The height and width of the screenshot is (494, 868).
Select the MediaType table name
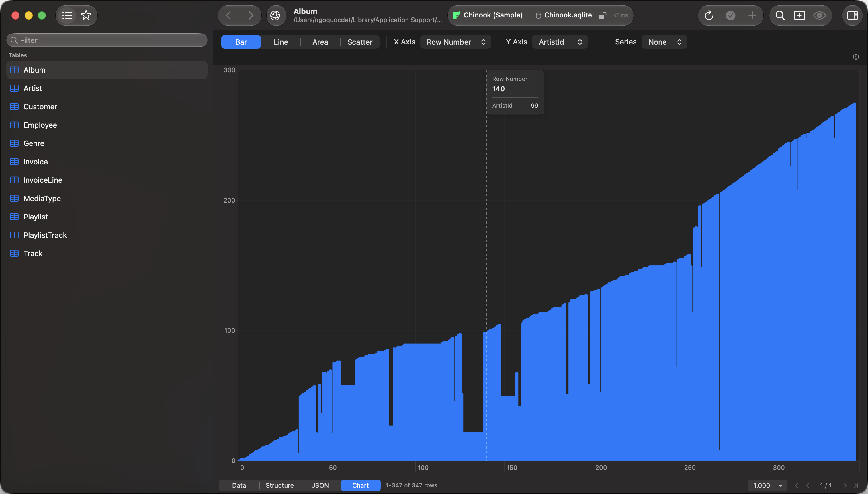(x=42, y=198)
